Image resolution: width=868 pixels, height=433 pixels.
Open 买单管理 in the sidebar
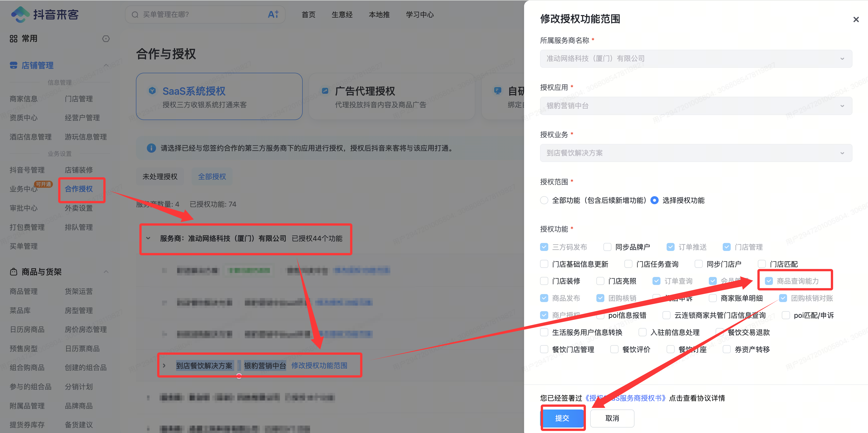[x=23, y=246]
